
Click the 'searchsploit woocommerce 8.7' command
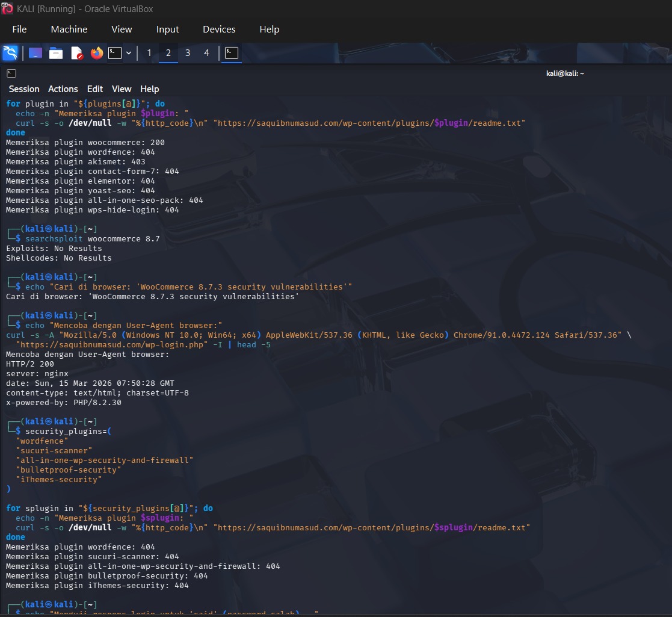(93, 239)
